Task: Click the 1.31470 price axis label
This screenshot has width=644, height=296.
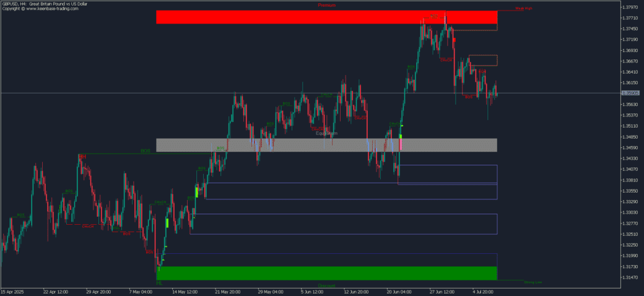Action: [x=630, y=277]
